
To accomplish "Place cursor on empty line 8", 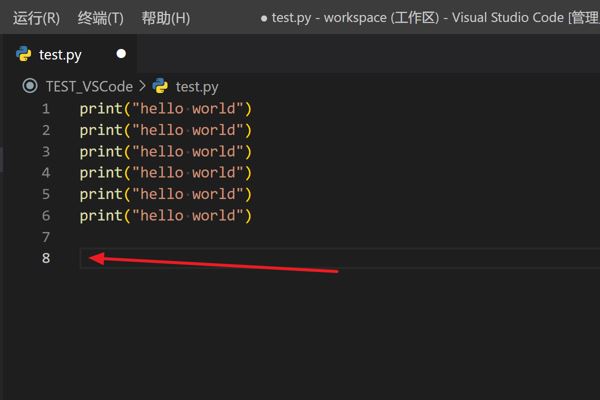I will pos(200,259).
